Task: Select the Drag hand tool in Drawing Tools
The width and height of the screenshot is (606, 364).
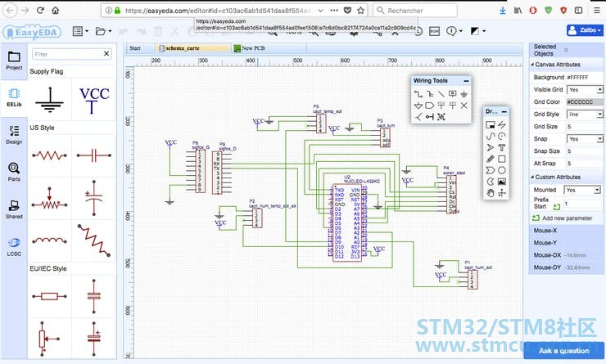Action: tap(491, 193)
